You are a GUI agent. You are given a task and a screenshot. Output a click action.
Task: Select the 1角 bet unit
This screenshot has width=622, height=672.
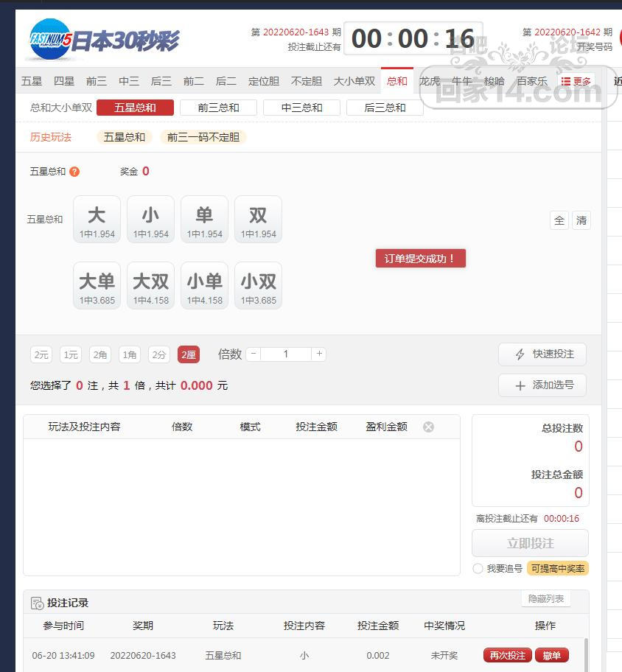pos(130,354)
